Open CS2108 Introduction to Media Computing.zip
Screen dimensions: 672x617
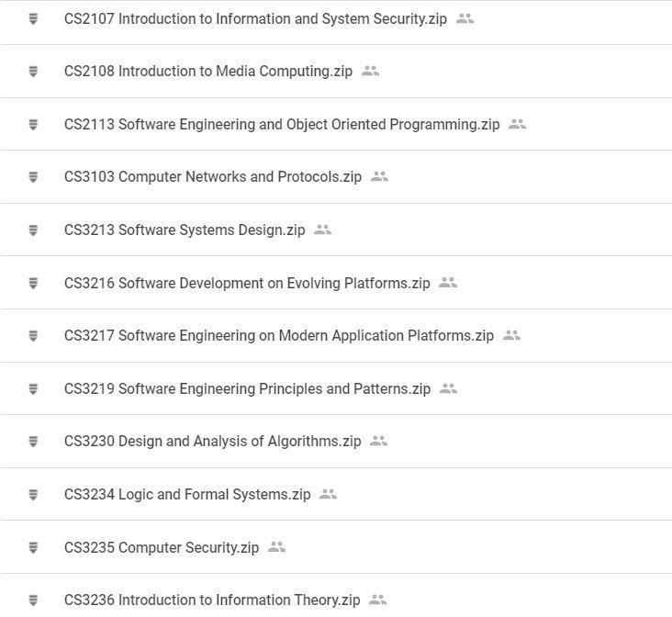(x=207, y=71)
